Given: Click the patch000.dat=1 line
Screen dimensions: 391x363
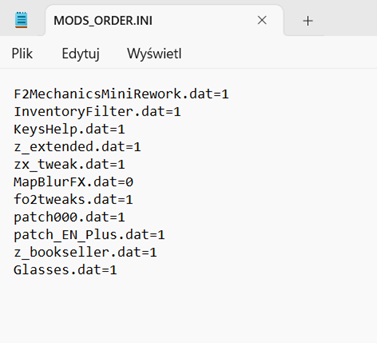Looking at the screenshot, I should [x=69, y=217].
